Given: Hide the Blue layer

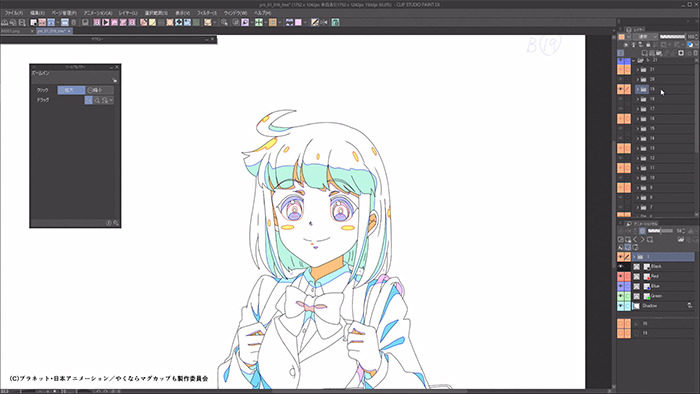Looking at the screenshot, I should click(621, 286).
